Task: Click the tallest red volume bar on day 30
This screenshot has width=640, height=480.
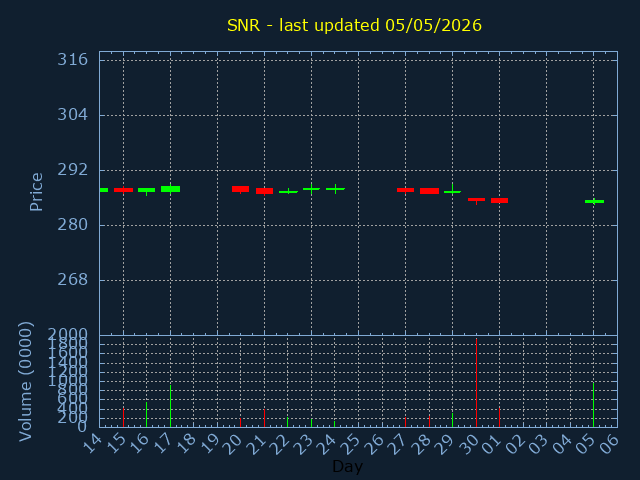Action: click(x=476, y=383)
